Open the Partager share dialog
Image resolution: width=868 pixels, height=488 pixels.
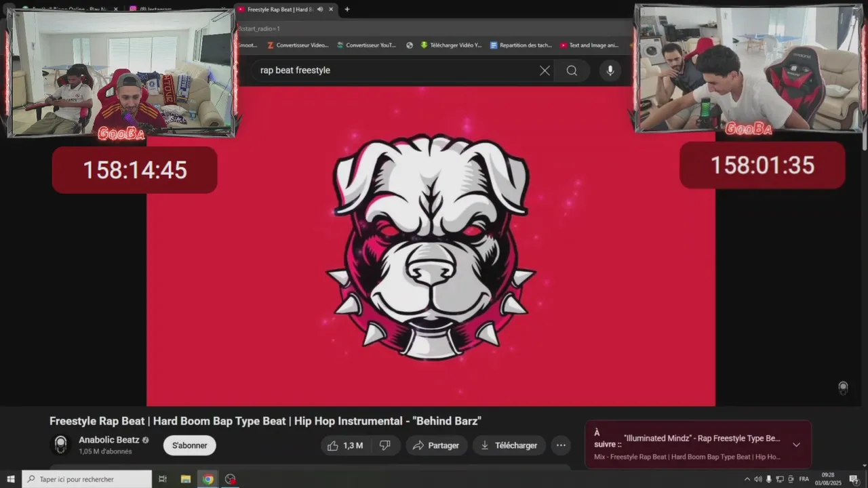(x=436, y=445)
